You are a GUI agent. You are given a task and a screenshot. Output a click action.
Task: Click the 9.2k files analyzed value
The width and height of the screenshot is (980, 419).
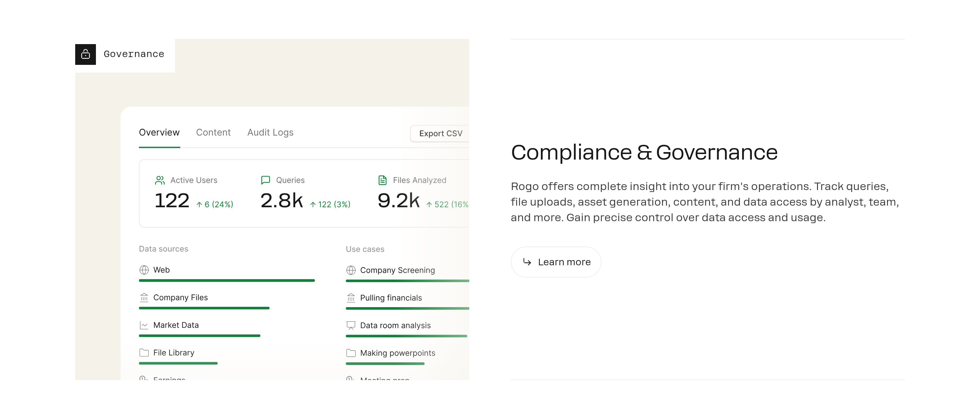[x=398, y=200]
